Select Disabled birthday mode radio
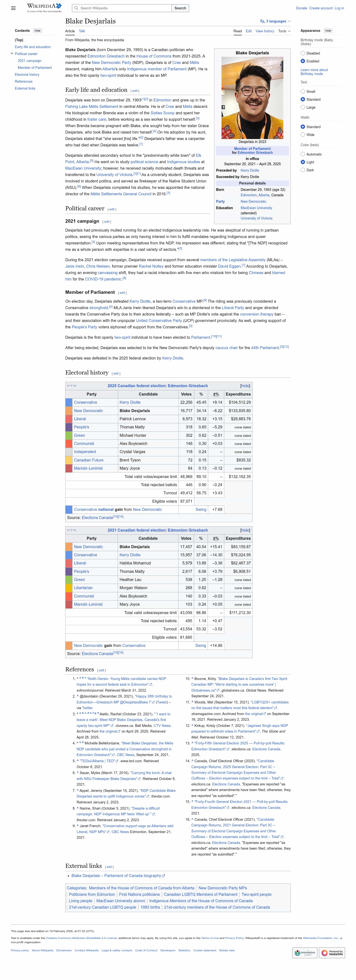This screenshot has width=356, height=980. [303, 53]
